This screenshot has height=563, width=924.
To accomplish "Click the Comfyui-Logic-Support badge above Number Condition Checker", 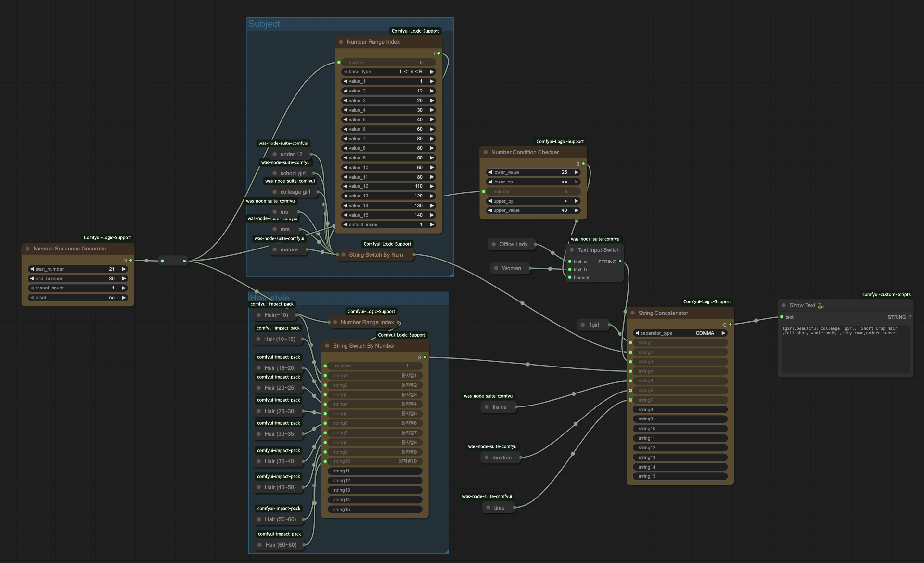I will point(560,141).
